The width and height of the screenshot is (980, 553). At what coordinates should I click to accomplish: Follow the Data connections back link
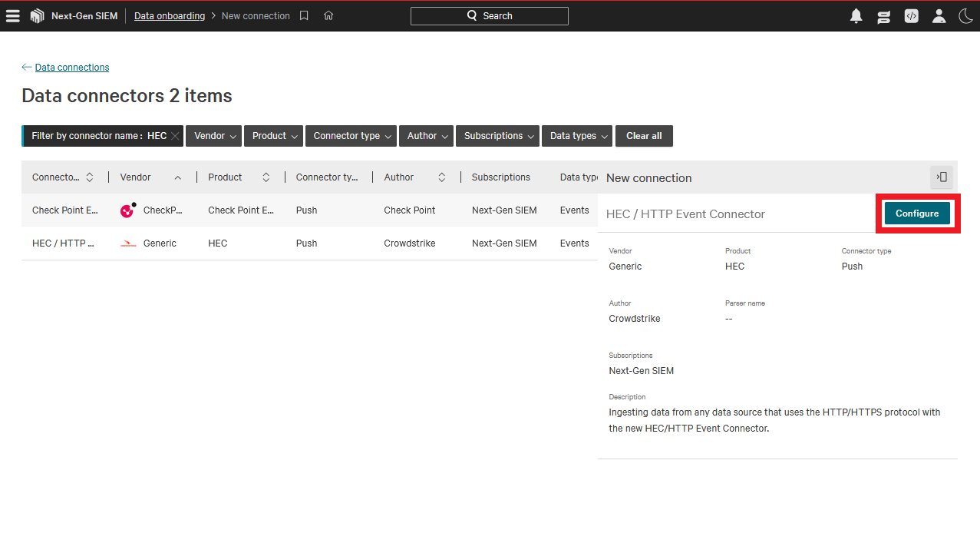click(x=72, y=68)
